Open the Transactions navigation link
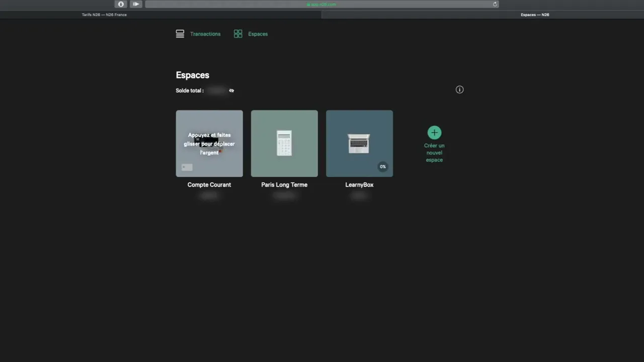The image size is (644, 362). point(205,34)
